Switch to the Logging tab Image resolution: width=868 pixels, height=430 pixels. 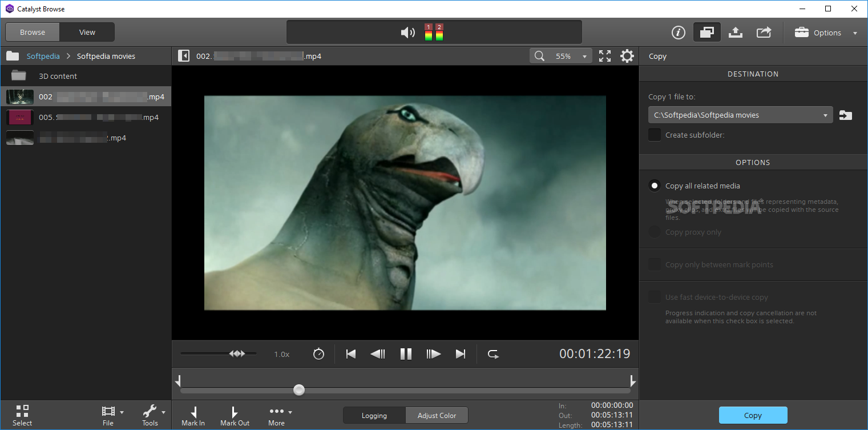point(374,416)
